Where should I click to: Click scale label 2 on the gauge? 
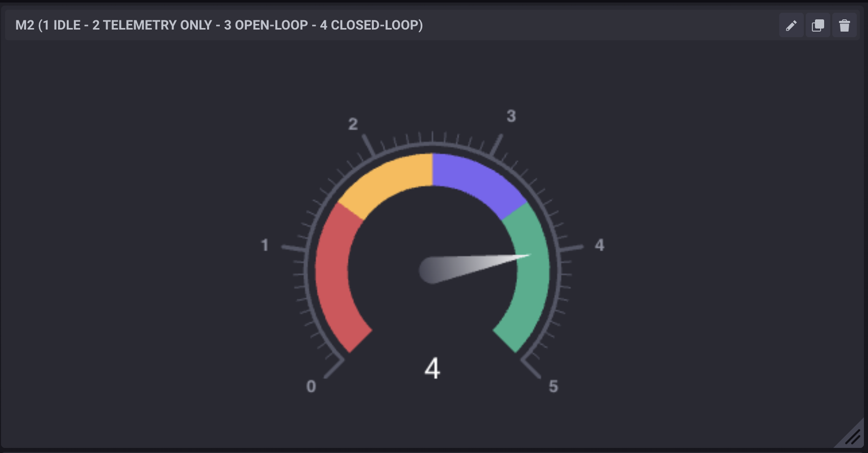point(353,124)
